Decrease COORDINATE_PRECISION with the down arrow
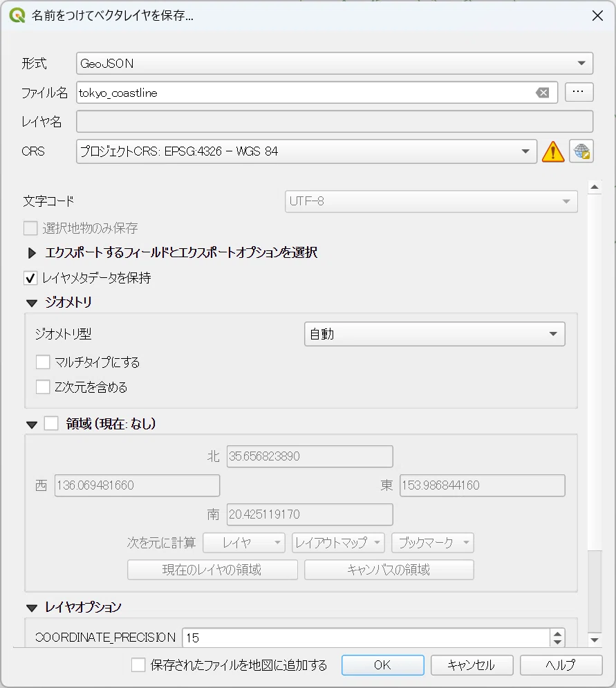 pos(557,642)
